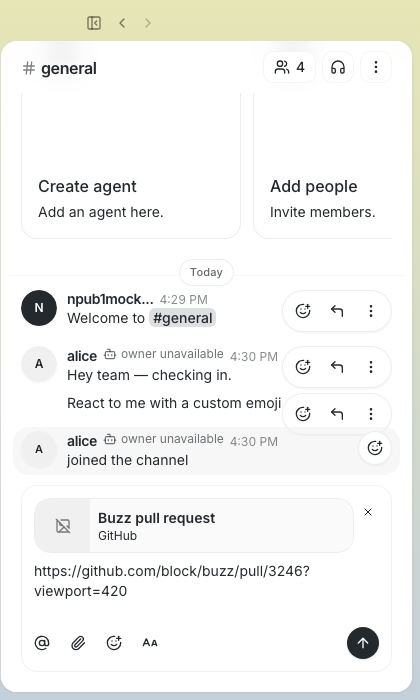The width and height of the screenshot is (420, 700).
Task: Open more options on Welcome message
Action: tap(371, 311)
